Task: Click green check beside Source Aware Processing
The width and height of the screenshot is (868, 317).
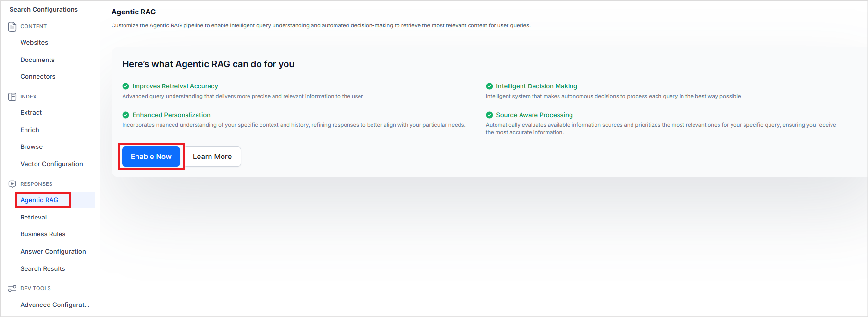Action: 489,115
